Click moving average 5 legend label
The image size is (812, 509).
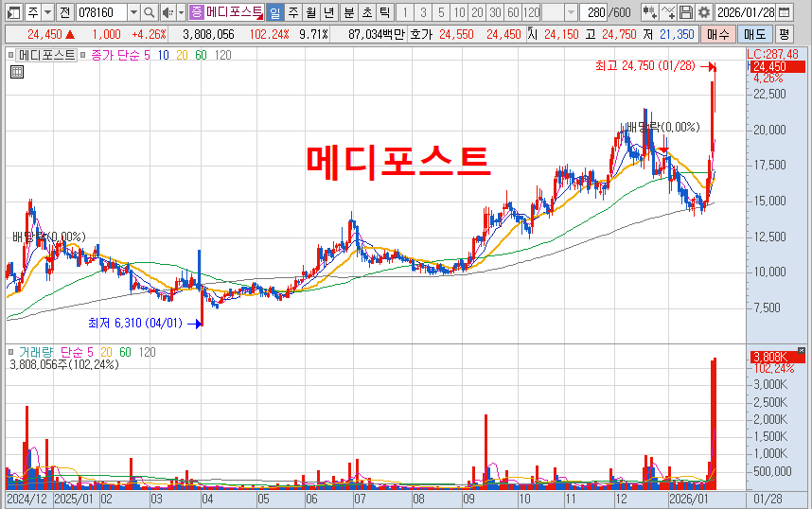pos(147,55)
